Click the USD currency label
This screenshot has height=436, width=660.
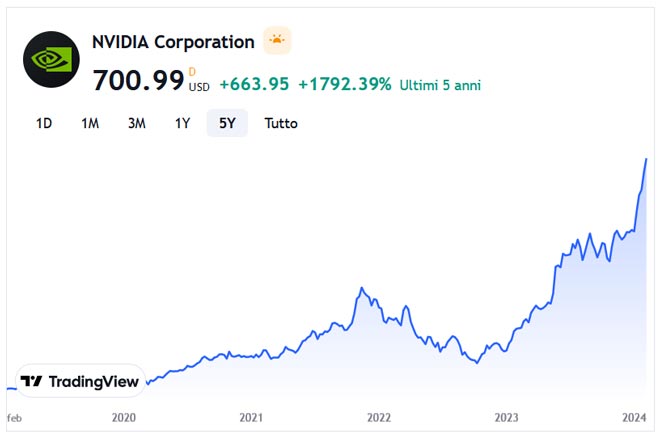coord(199,86)
